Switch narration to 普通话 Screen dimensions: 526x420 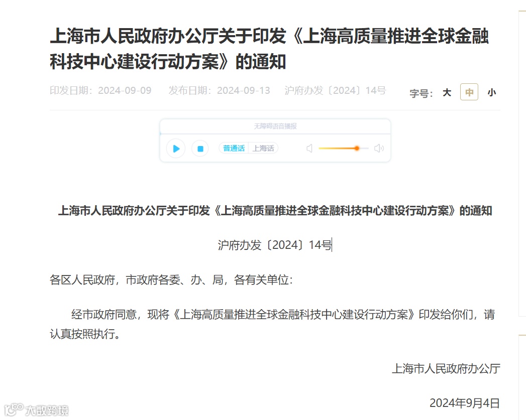[234, 148]
